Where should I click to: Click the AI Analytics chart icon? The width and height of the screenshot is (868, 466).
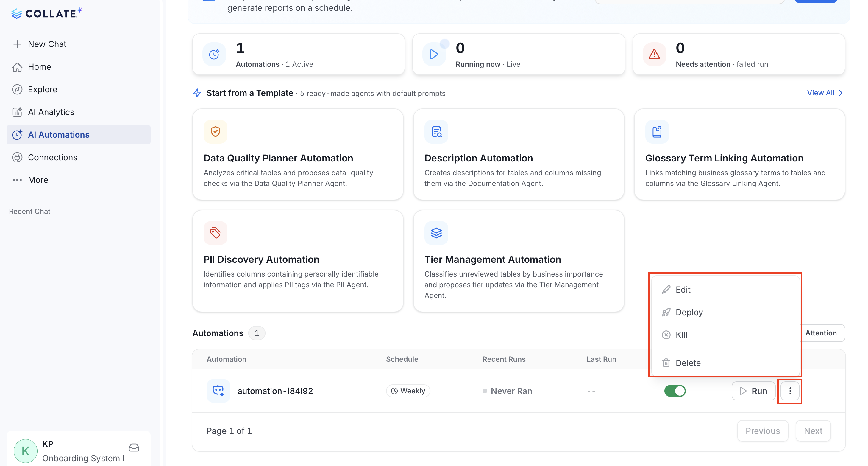coord(17,112)
